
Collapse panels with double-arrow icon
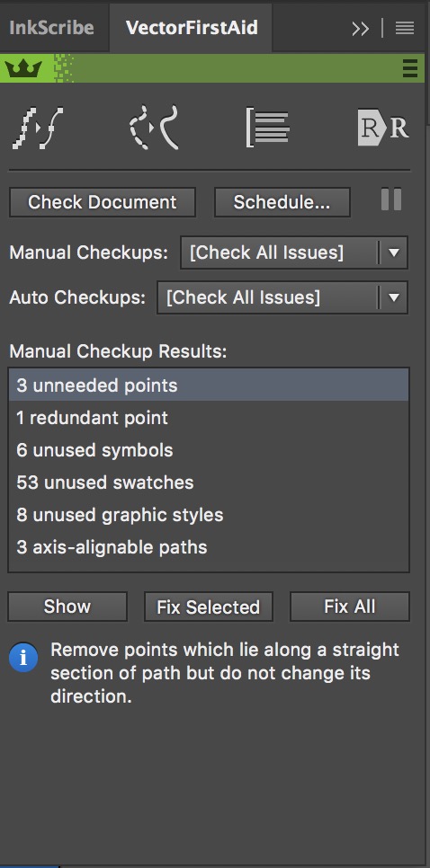360,29
